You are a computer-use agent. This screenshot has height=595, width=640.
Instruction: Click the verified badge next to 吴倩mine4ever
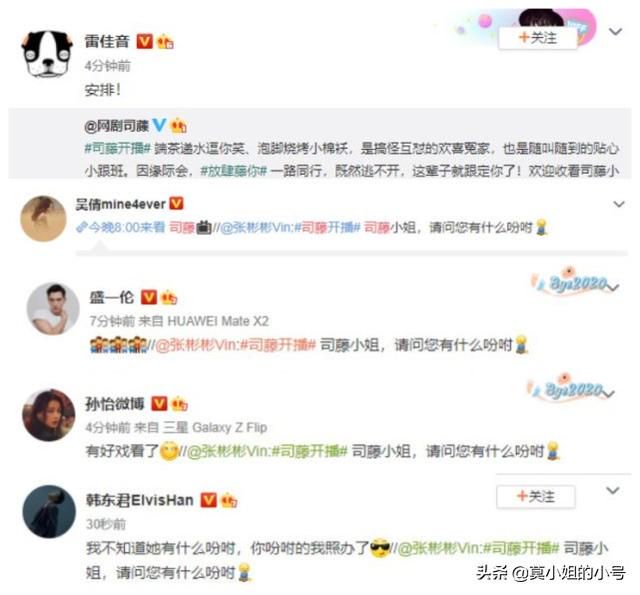click(176, 203)
